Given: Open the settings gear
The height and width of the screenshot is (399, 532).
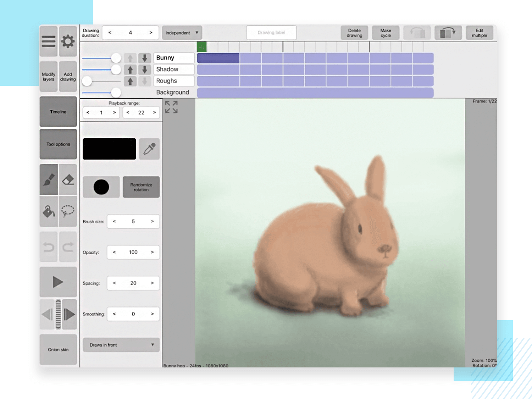Looking at the screenshot, I should coord(68,41).
